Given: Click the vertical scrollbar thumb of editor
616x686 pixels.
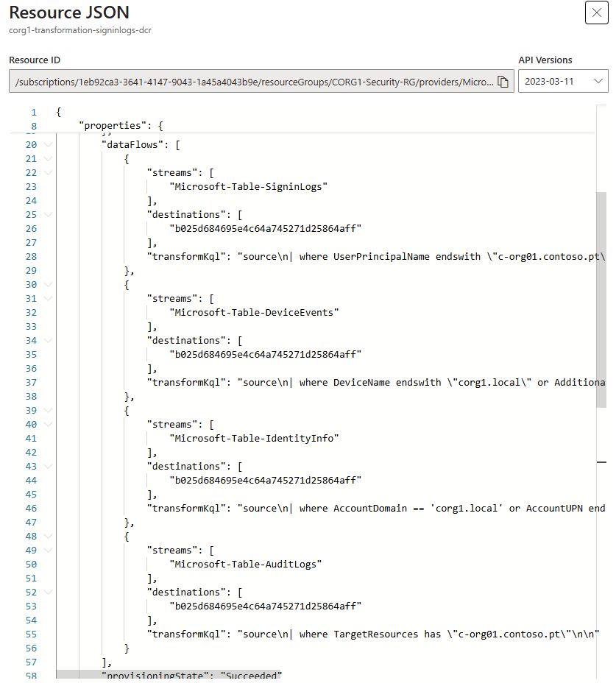Looking at the screenshot, I should pos(601,300).
